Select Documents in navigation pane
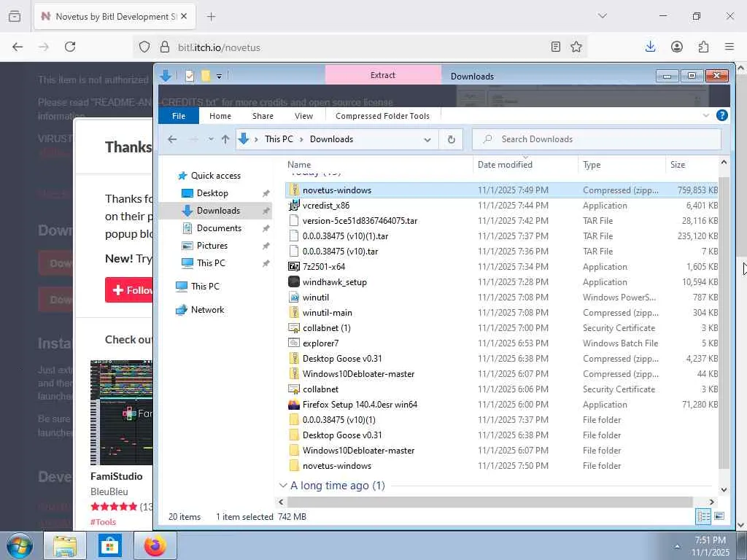This screenshot has height=560, width=747. click(x=219, y=228)
